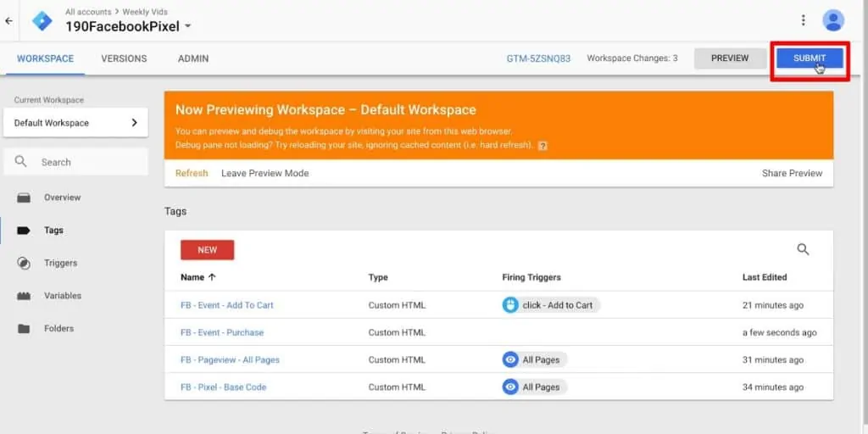Click the click trigger mouse icon

(x=510, y=305)
